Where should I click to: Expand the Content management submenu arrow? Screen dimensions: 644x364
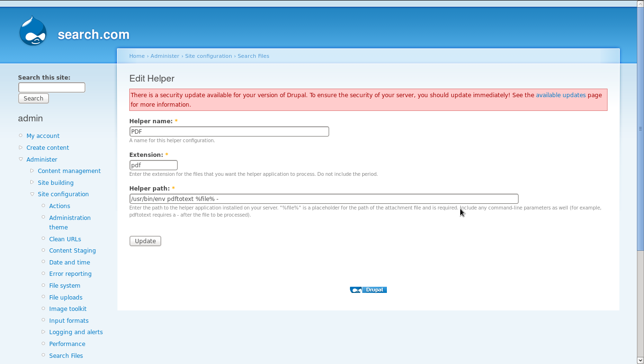32,171
